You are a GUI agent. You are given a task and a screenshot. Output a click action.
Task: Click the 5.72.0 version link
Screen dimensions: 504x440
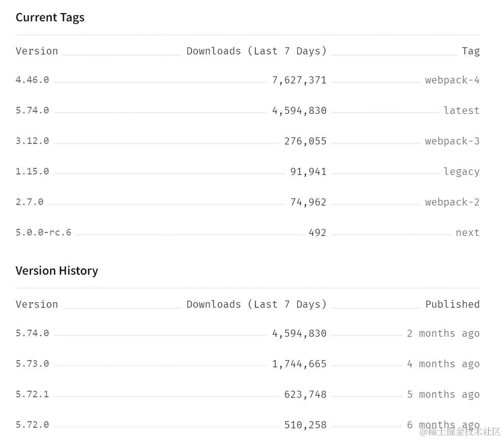33,425
